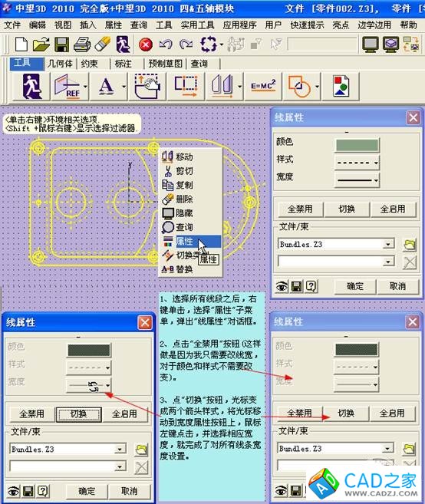This screenshot has width=425, height=504.
Task: Open the 插入 menu
Action: pos(88,25)
